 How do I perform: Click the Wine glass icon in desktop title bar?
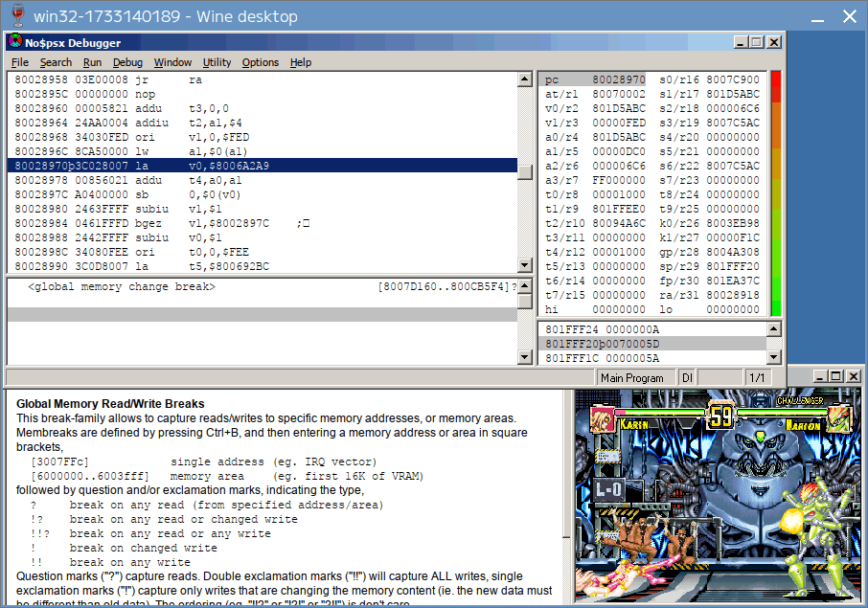(x=17, y=15)
